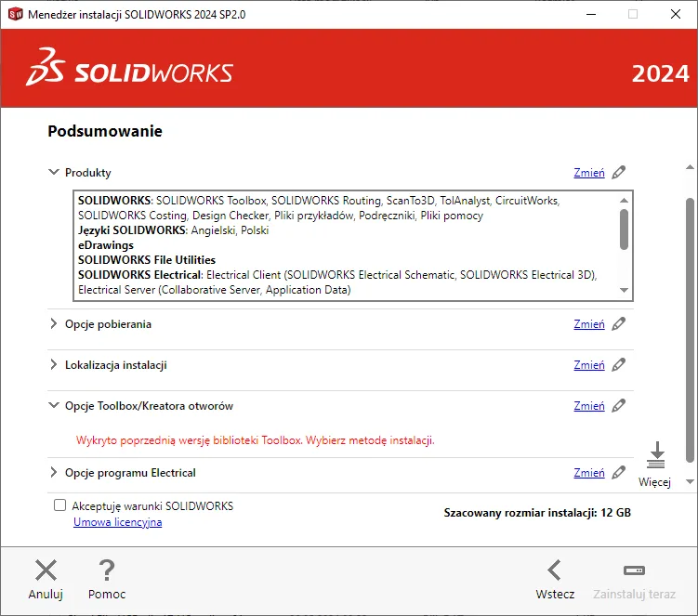
Task: Click the SW app icon in title bar
Action: coord(16,14)
